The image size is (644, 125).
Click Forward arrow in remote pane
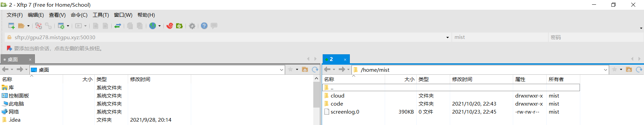point(342,69)
